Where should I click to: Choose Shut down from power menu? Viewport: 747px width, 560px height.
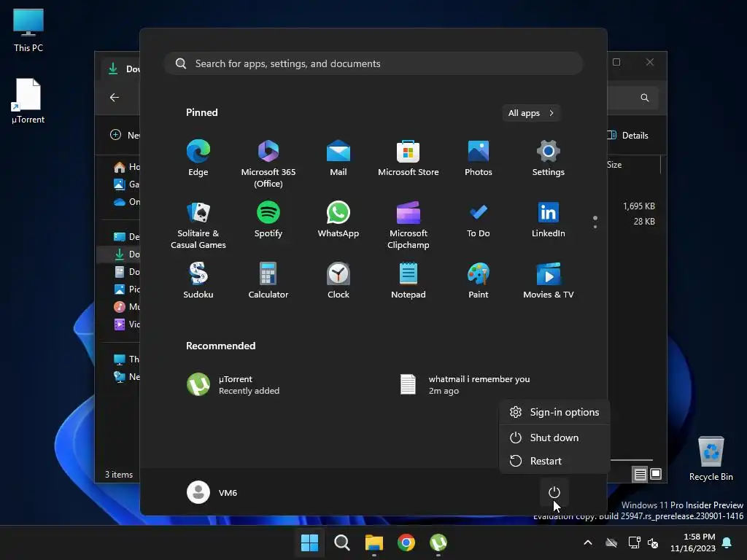[554, 437]
